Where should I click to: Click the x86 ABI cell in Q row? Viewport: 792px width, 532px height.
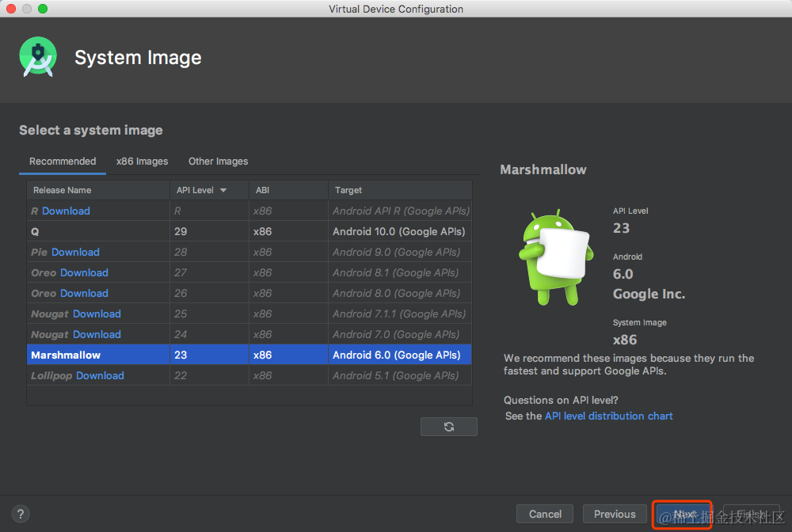288,232
